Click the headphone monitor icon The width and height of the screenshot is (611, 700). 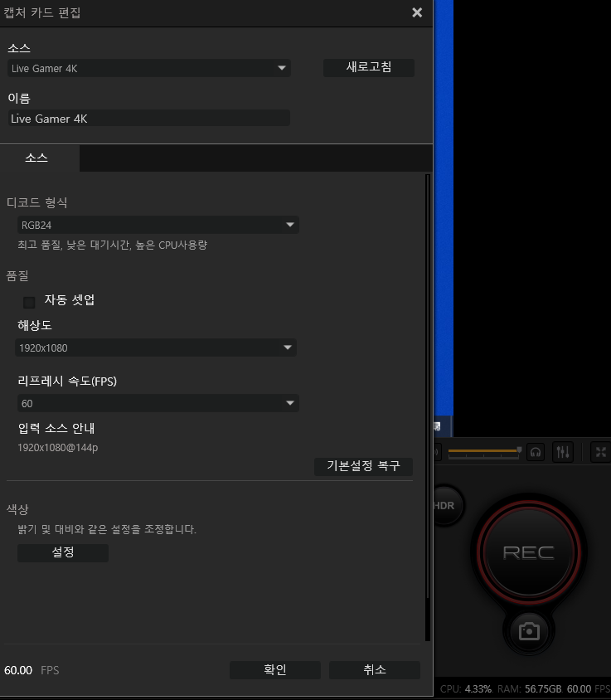coord(536,452)
